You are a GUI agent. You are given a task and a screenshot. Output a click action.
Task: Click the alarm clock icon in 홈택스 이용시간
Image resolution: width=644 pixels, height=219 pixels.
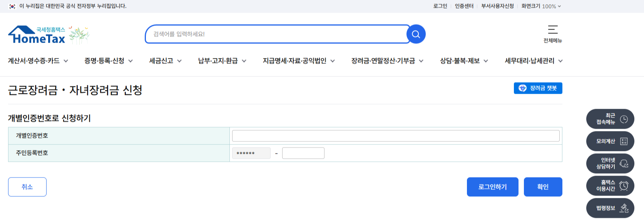click(624, 186)
